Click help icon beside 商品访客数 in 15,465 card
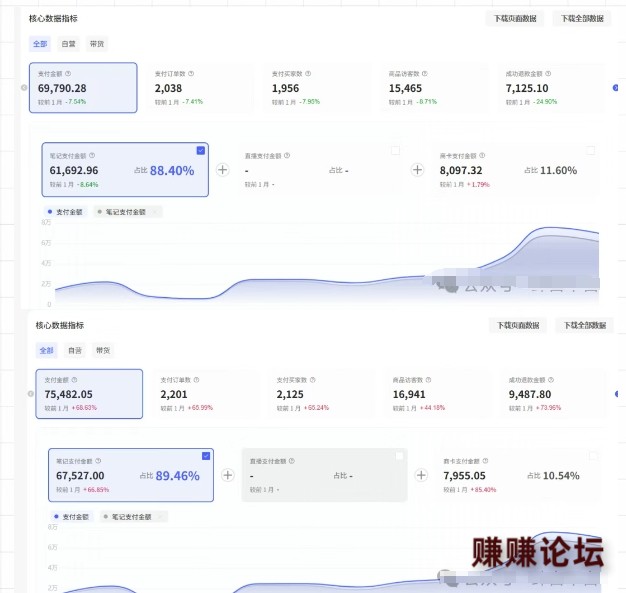The height and width of the screenshot is (593, 626). click(x=425, y=73)
